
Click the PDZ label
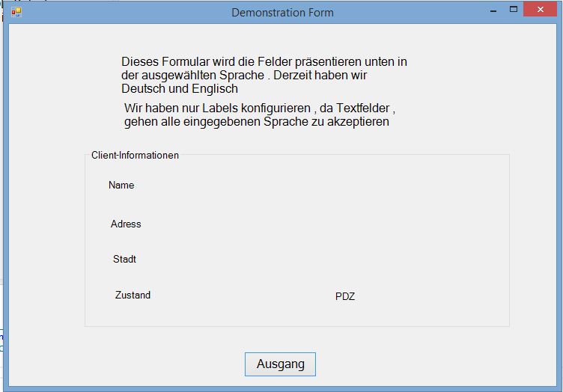(x=345, y=297)
